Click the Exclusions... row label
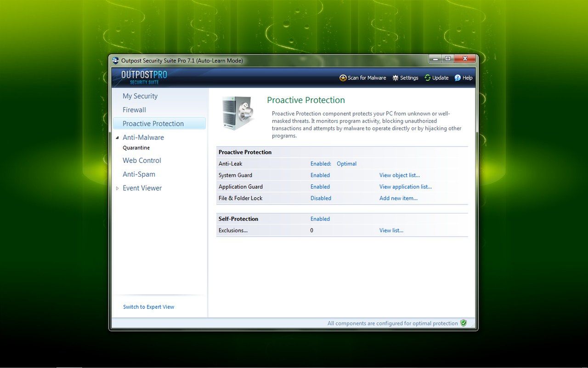The height and width of the screenshot is (368, 588). coord(233,230)
